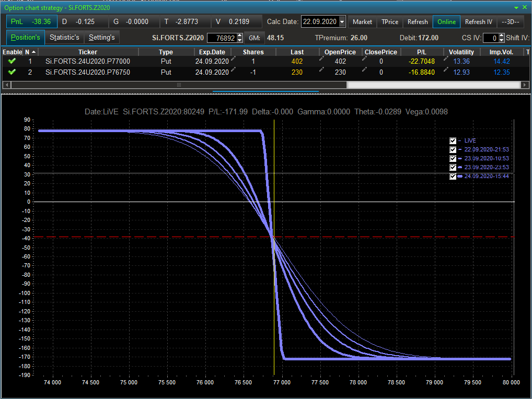Image resolution: width=532 pixels, height=399 pixels.
Task: Open the Calc Date dropdown calendar
Action: click(342, 22)
